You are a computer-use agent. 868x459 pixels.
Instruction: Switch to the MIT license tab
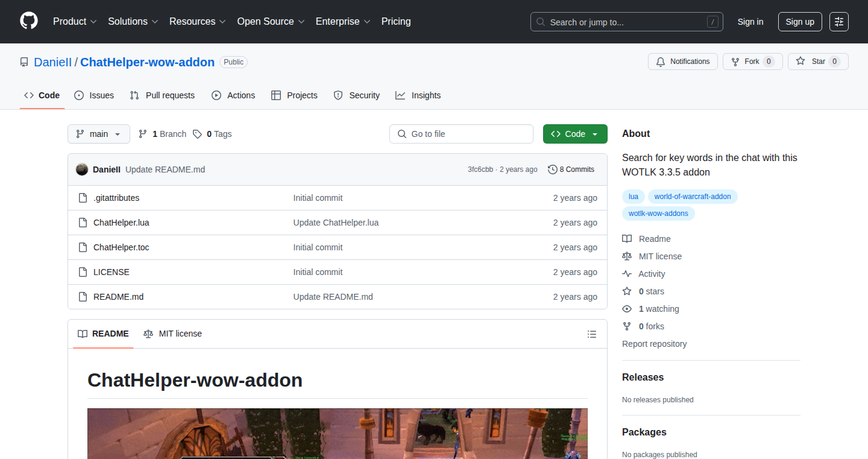[x=172, y=334]
